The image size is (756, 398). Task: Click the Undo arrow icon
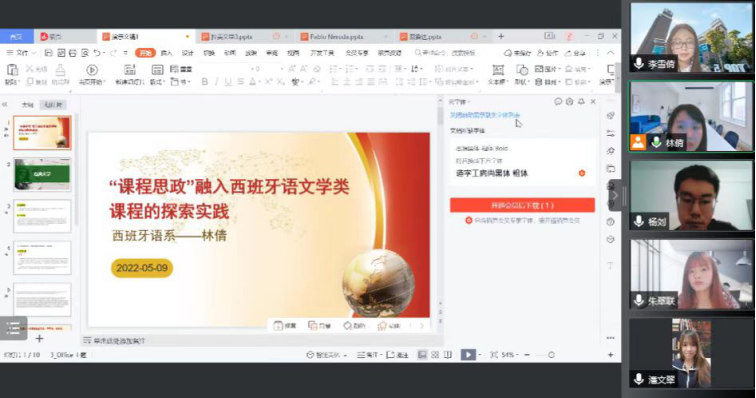click(x=97, y=53)
